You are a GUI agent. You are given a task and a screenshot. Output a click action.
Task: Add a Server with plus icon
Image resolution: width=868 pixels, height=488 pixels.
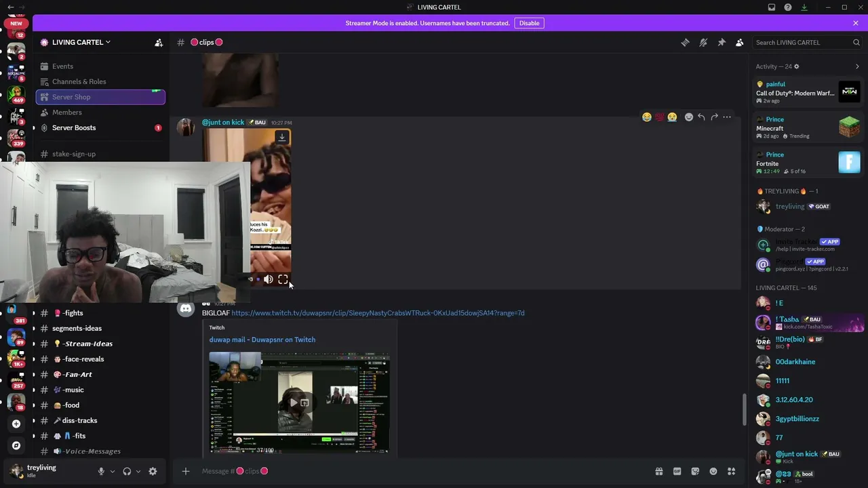tap(16, 424)
